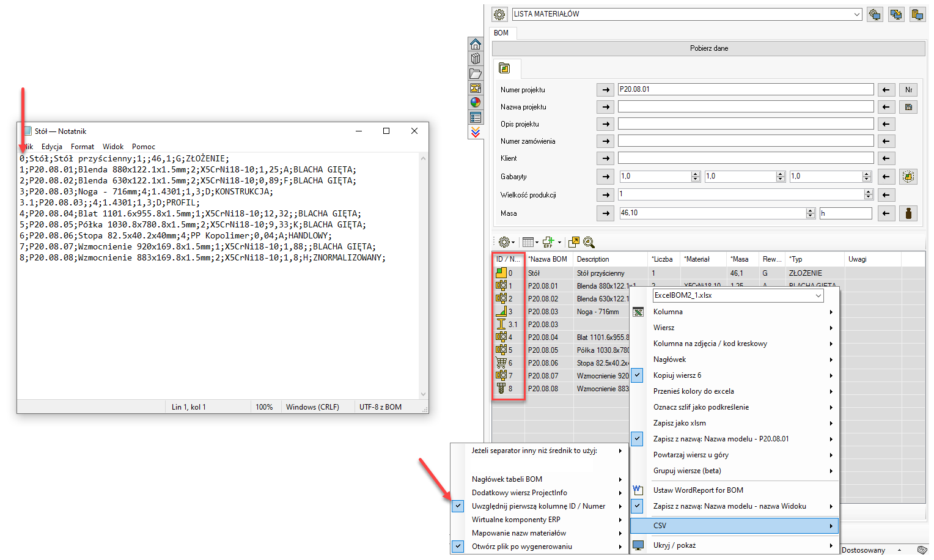The width and height of the screenshot is (934, 560).
Task: Click the home icon in the sidebar
Action: pos(476,44)
